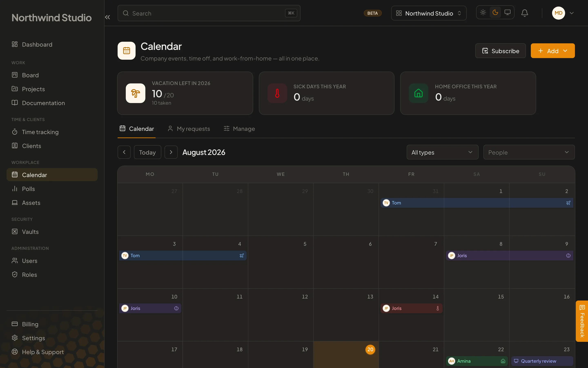Image resolution: width=588 pixels, height=368 pixels.
Task: Open the All types filter dropdown
Action: click(442, 152)
